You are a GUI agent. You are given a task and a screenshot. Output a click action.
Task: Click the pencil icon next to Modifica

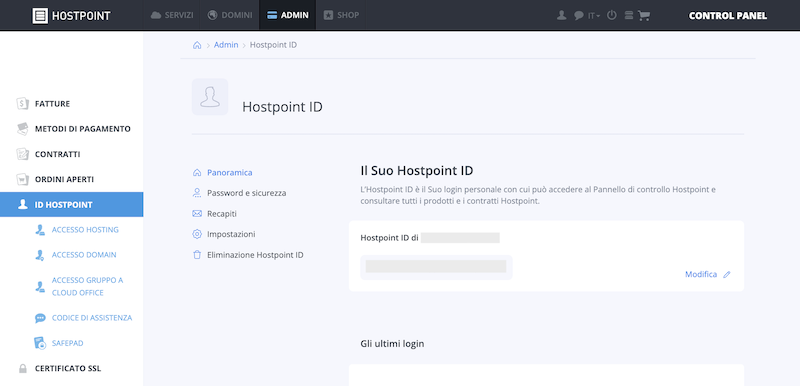click(727, 274)
